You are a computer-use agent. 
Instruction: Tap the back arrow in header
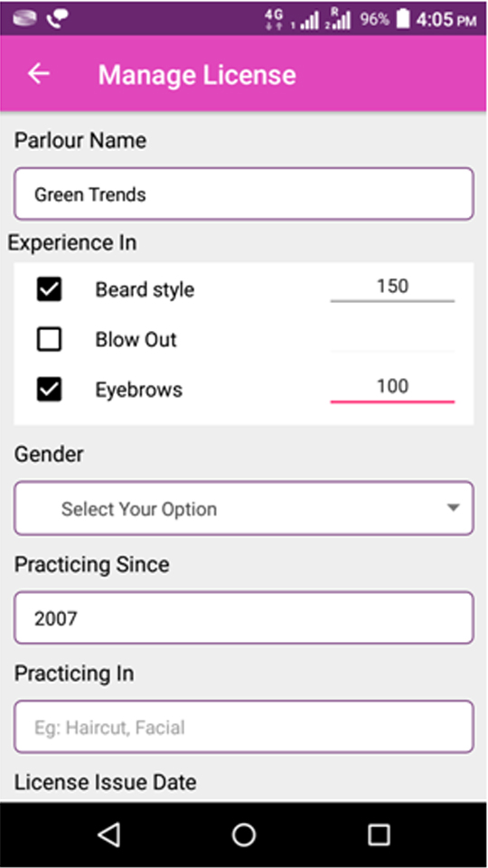[x=39, y=73]
